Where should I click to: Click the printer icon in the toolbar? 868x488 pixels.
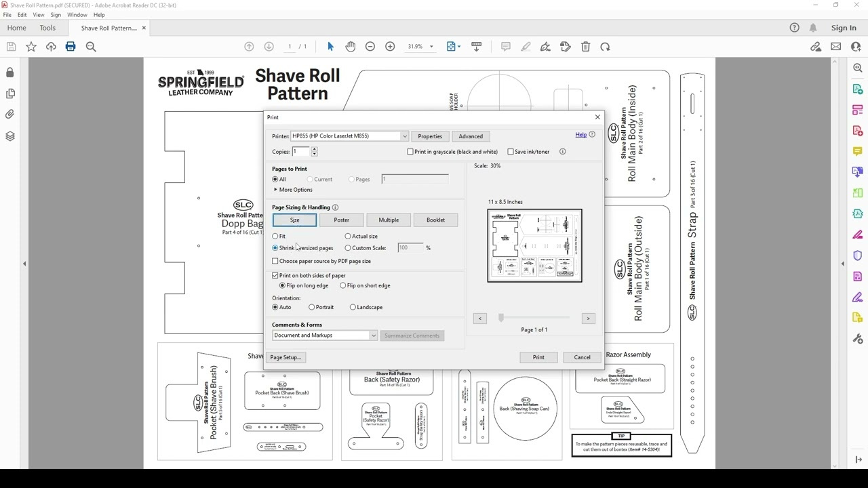tap(71, 47)
